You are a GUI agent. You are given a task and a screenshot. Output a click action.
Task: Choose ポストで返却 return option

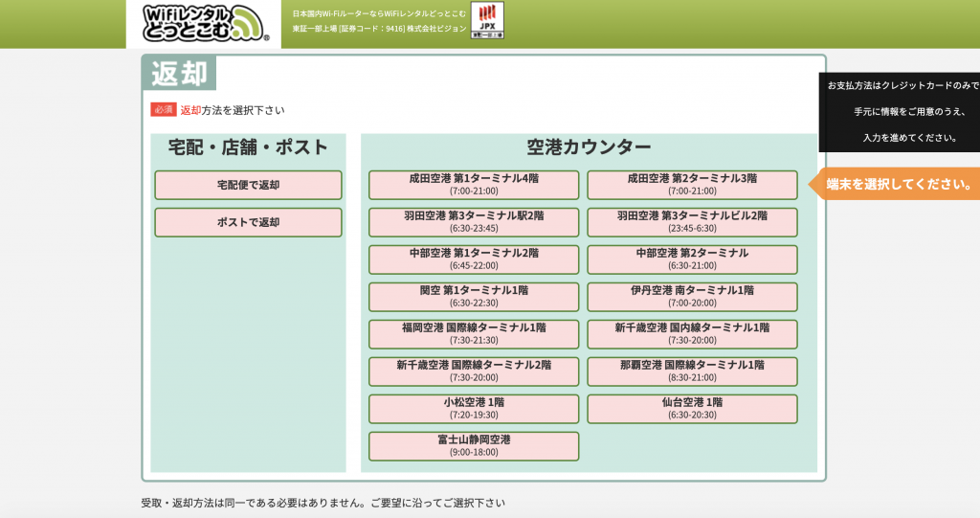pos(248,222)
